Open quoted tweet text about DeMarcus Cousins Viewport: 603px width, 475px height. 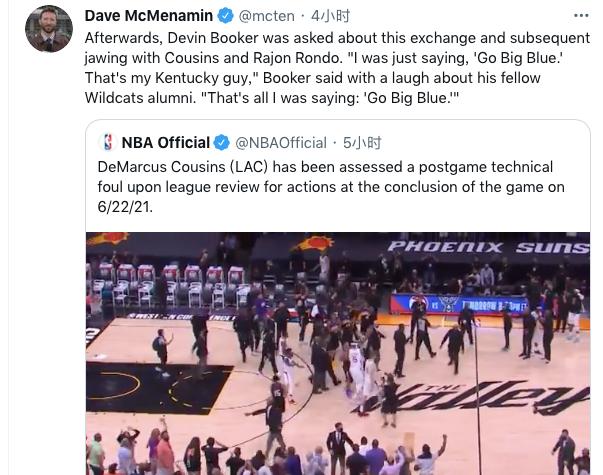click(x=331, y=187)
